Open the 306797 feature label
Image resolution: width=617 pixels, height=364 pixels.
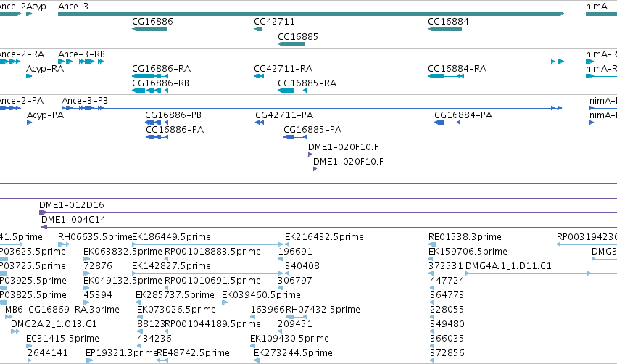pyautogui.click(x=295, y=281)
